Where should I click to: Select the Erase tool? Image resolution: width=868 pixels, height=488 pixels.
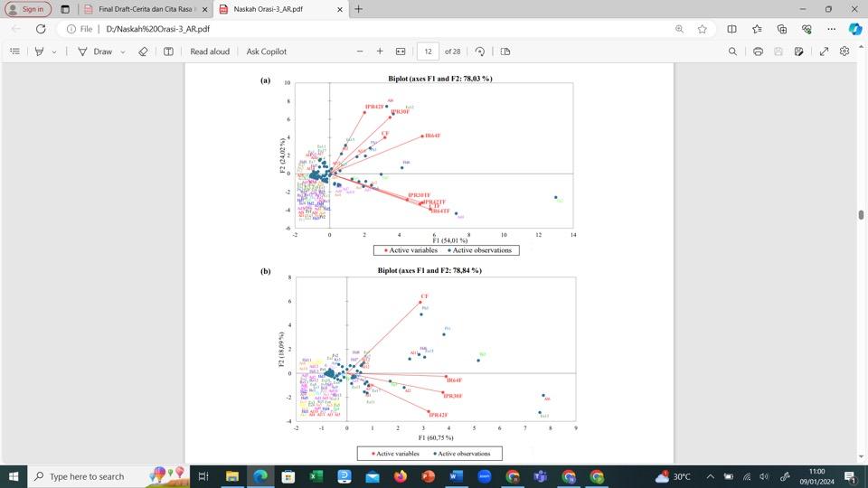point(144,52)
